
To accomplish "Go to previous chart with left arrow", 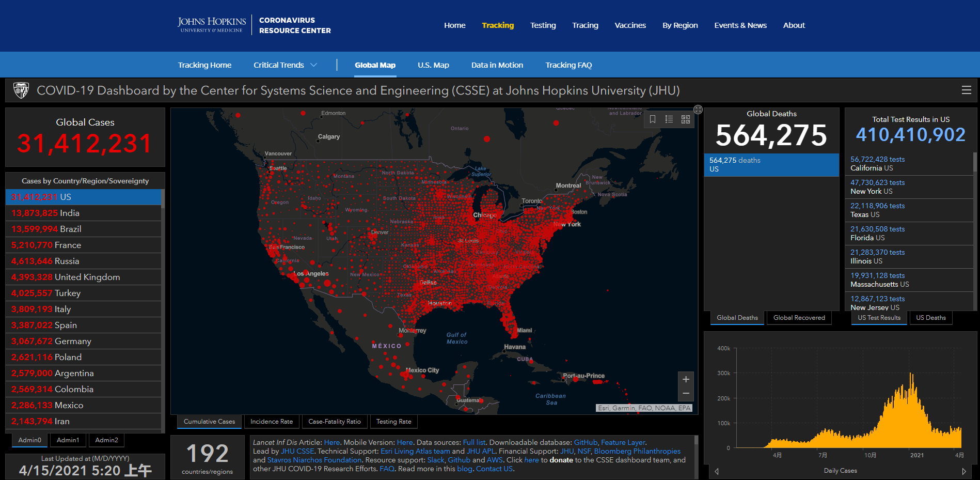I will coord(717,471).
